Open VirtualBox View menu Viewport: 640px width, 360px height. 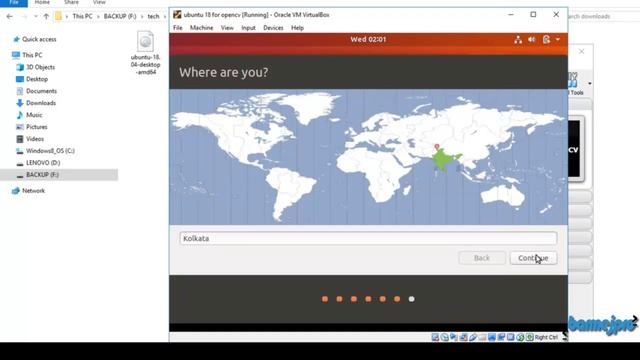(227, 28)
